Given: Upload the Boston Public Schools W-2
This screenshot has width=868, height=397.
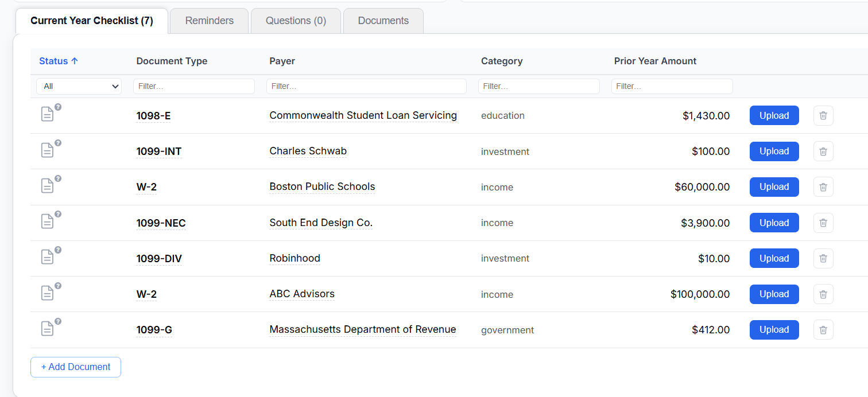Looking at the screenshot, I should pyautogui.click(x=774, y=187).
